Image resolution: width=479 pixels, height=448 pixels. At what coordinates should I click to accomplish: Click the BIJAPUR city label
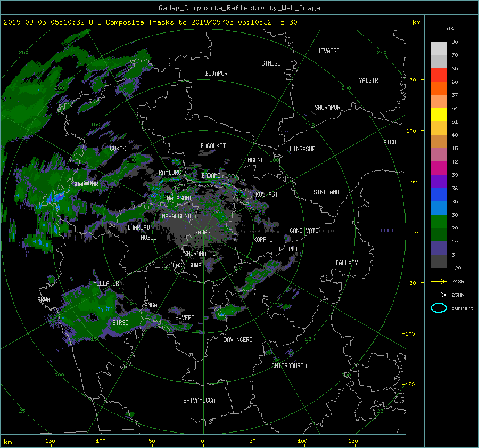click(x=216, y=74)
